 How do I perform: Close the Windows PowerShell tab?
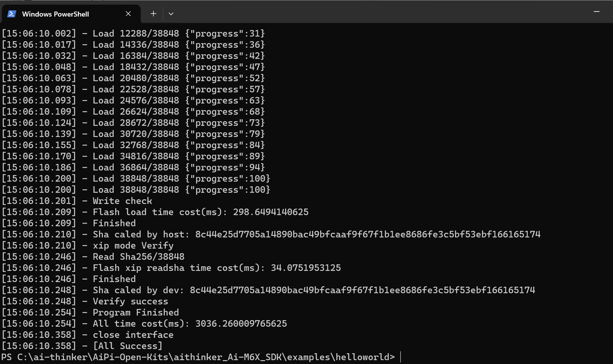(x=128, y=14)
